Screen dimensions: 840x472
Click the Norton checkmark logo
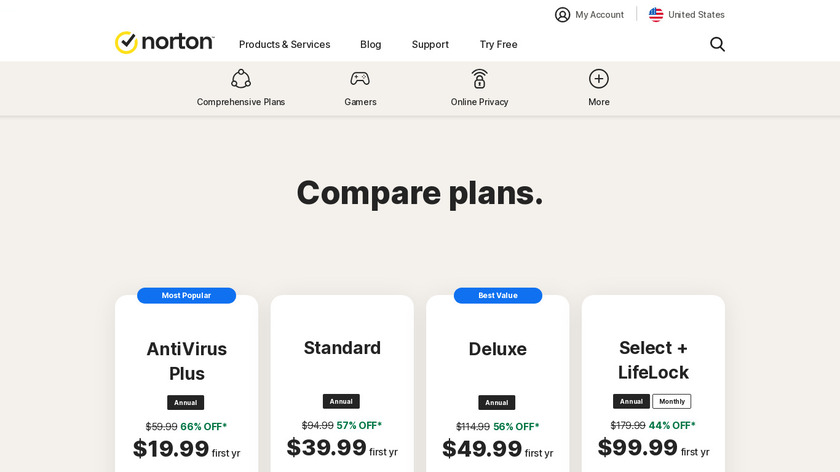(127, 43)
